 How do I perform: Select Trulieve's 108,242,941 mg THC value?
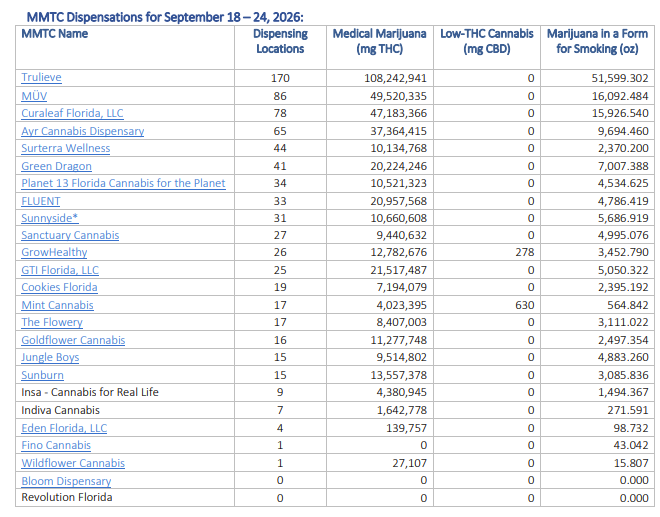click(x=395, y=78)
